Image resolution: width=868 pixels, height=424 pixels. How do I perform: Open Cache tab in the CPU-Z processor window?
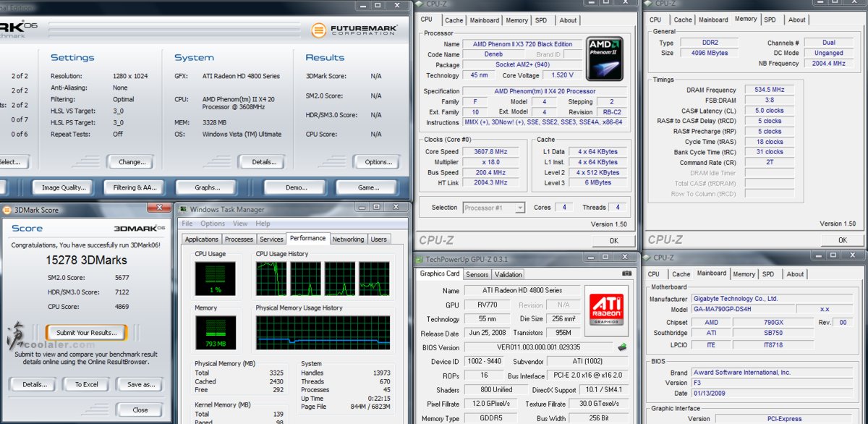click(454, 20)
